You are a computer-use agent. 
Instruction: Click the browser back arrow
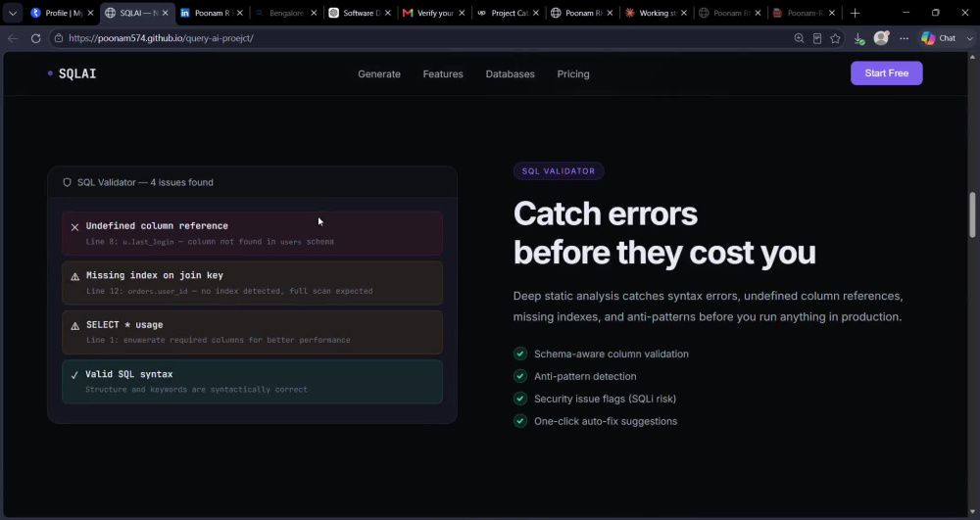tap(13, 38)
